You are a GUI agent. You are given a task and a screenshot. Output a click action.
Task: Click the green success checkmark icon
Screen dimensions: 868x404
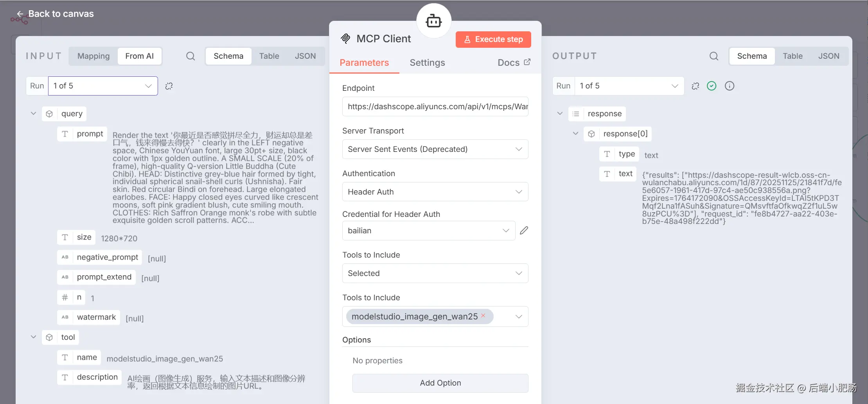tap(712, 86)
